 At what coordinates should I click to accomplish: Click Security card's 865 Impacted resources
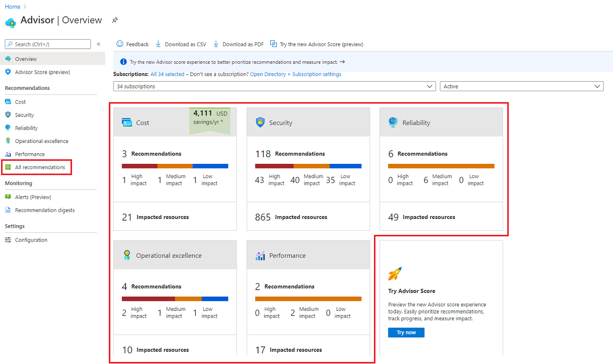[x=291, y=217]
